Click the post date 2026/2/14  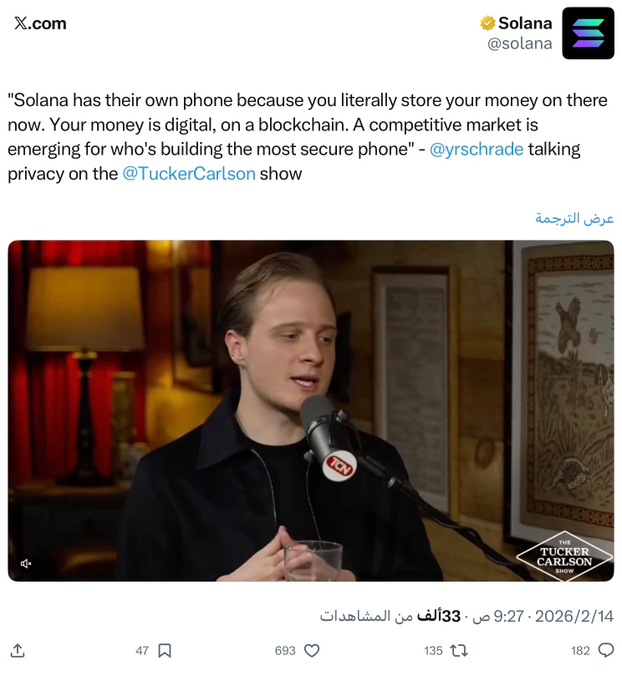pos(574,616)
